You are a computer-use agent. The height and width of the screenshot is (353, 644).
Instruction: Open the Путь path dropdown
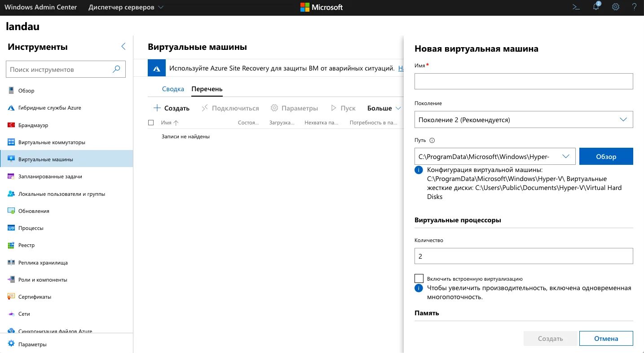(495, 156)
